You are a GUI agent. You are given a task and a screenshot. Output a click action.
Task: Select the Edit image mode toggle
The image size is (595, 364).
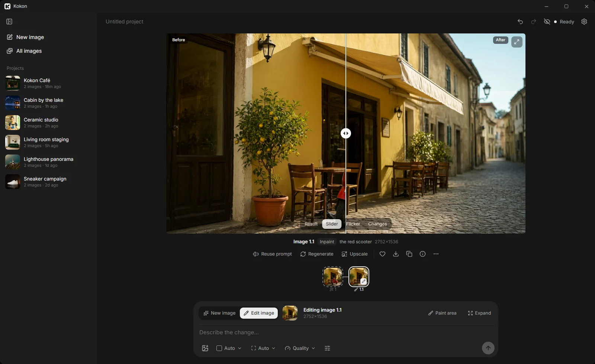(259, 313)
